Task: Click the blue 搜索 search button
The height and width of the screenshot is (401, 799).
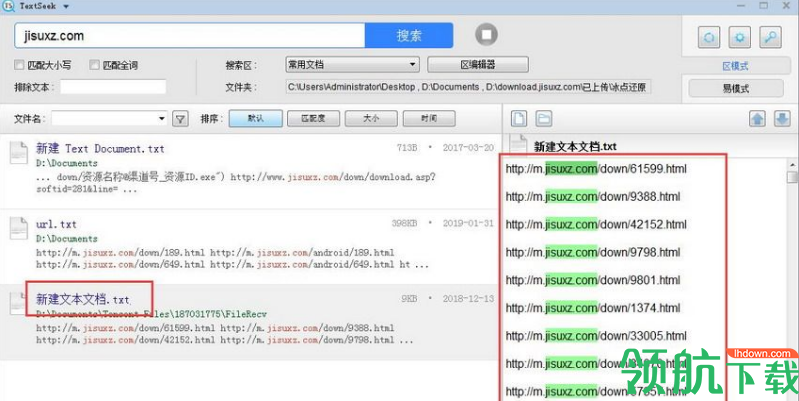Action: point(409,36)
